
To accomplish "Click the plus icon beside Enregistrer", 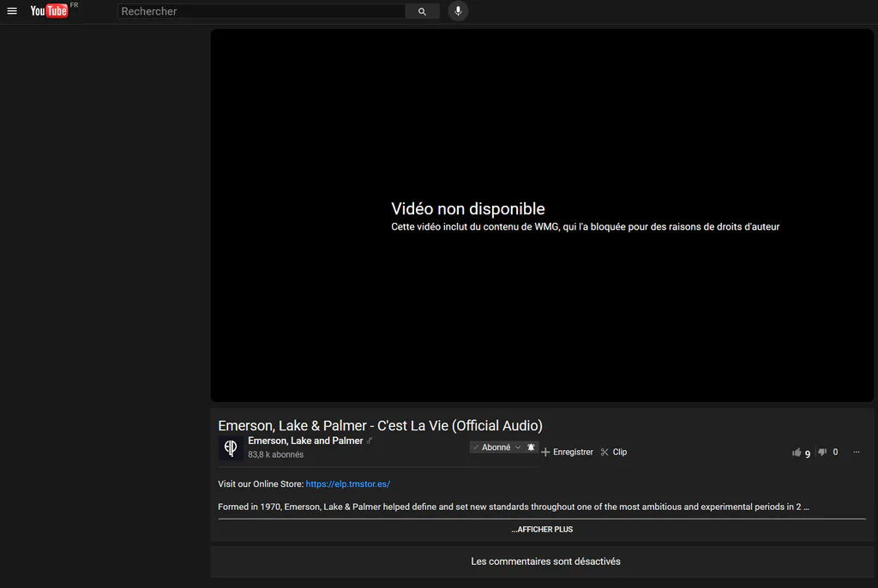I will (545, 452).
